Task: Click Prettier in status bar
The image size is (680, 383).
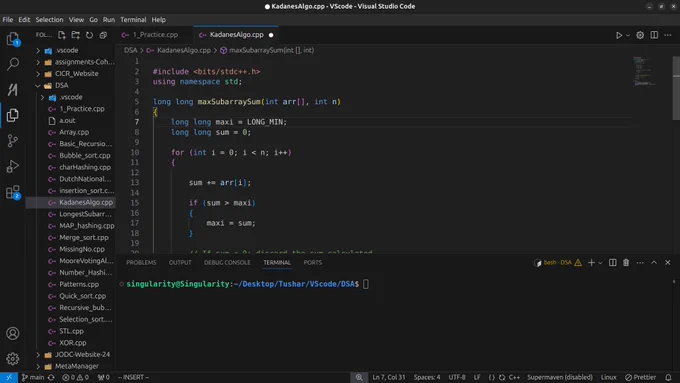Action: coord(641,377)
